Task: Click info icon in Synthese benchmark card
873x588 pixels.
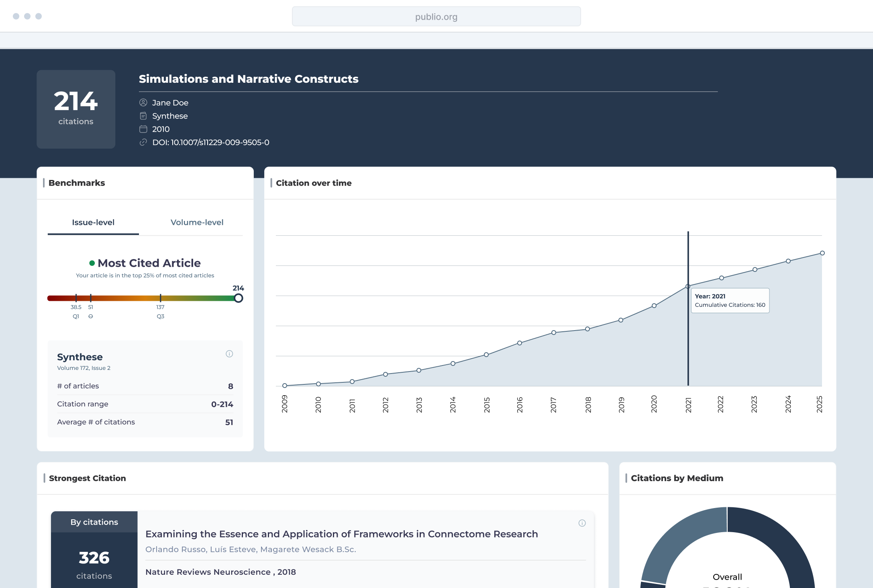Action: point(229,354)
